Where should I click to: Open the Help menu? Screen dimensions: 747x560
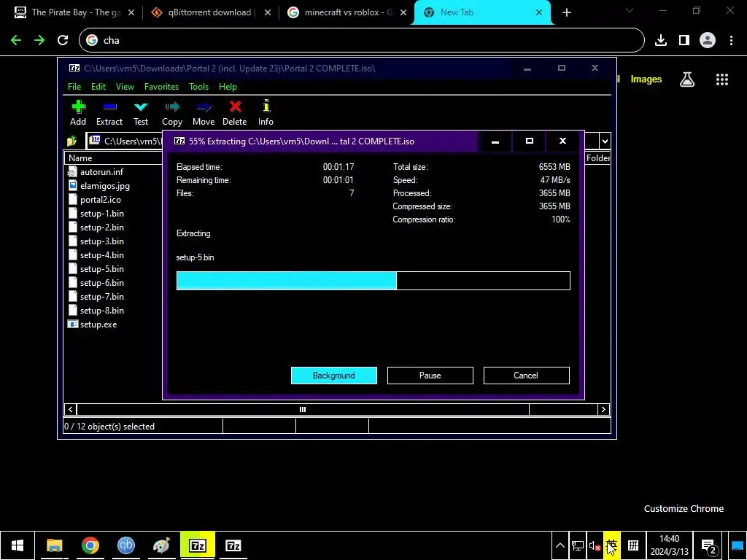(228, 87)
